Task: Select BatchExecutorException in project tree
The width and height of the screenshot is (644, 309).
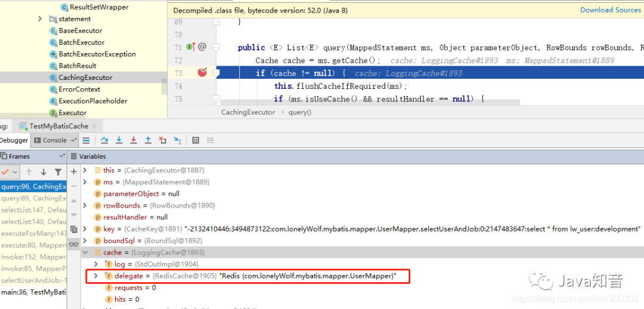Action: click(97, 54)
